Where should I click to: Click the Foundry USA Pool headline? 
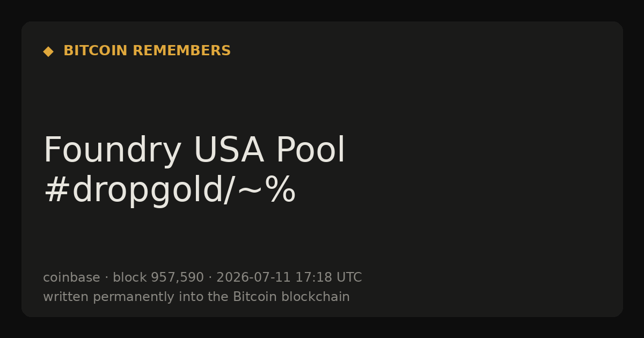[194, 151]
